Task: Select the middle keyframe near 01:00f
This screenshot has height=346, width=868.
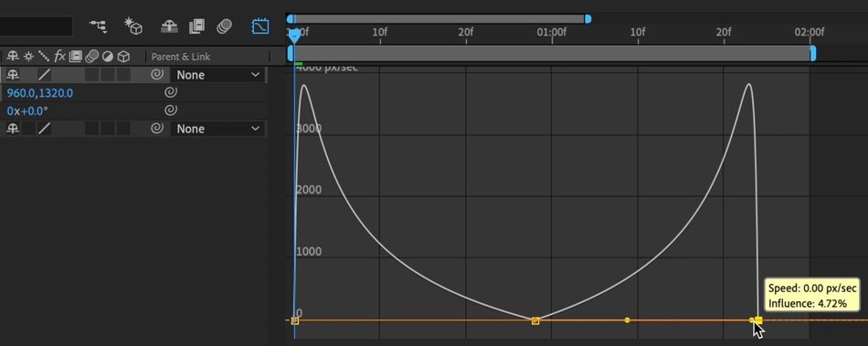Action: point(535,320)
